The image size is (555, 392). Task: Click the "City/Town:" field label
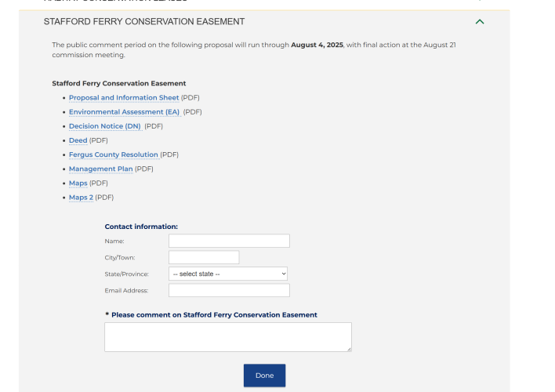(x=118, y=258)
